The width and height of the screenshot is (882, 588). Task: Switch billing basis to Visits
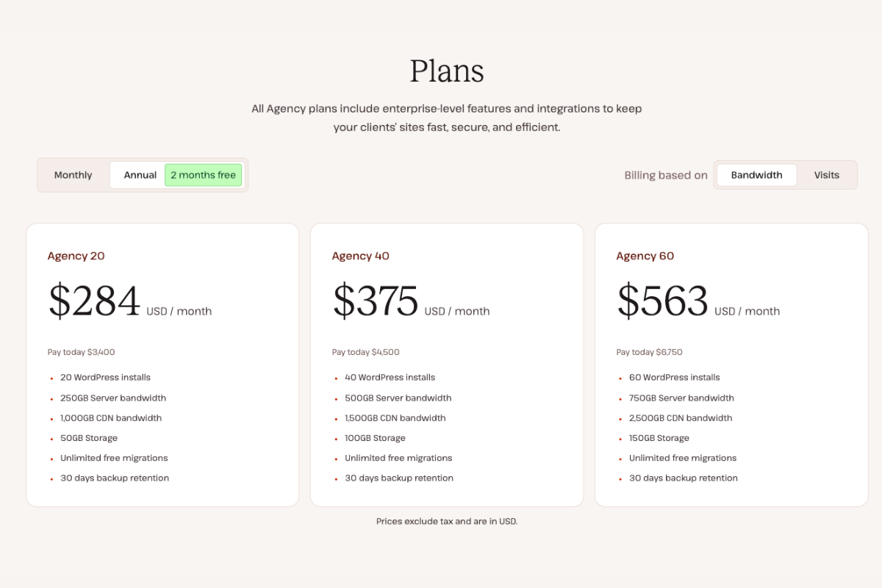click(827, 175)
